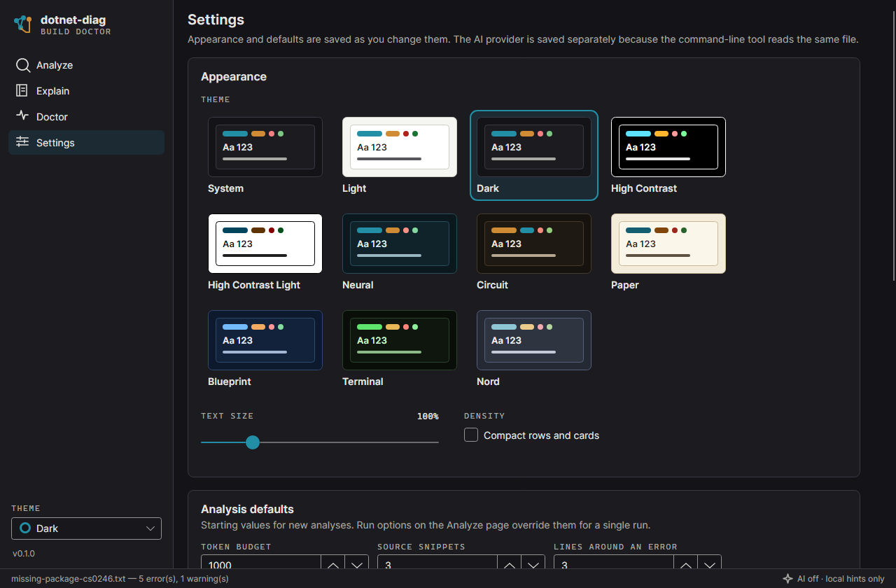Go to the Explain page
This screenshot has width=896, height=588.
point(86,91)
